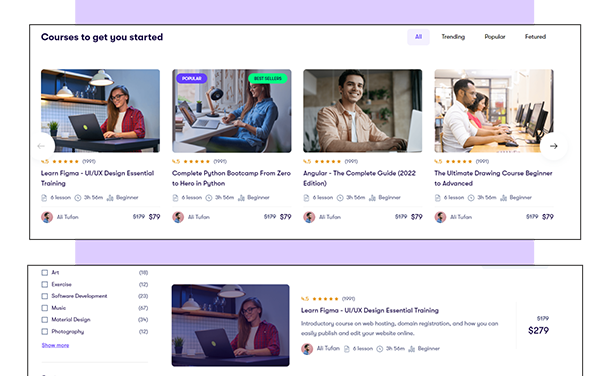Check the Material Design checkbox
Image resolution: width=600 pixels, height=376 pixels.
45,320
